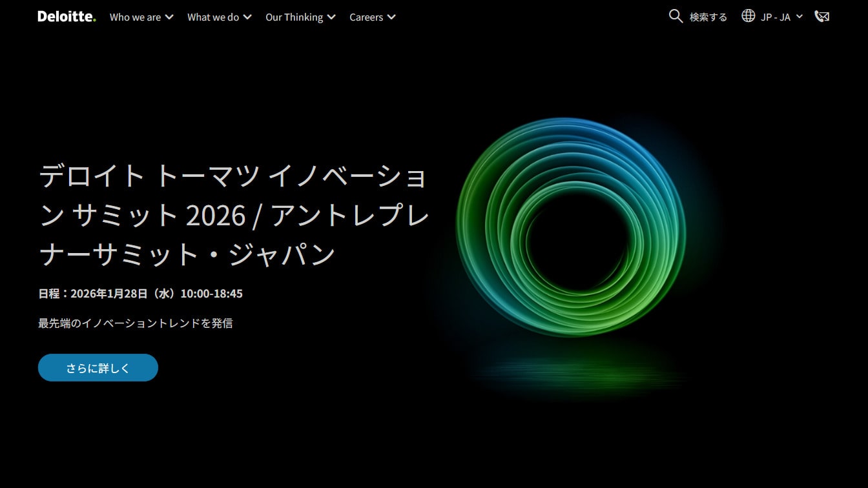
Task: Expand the chevron beside Who we are
Action: coord(169,17)
